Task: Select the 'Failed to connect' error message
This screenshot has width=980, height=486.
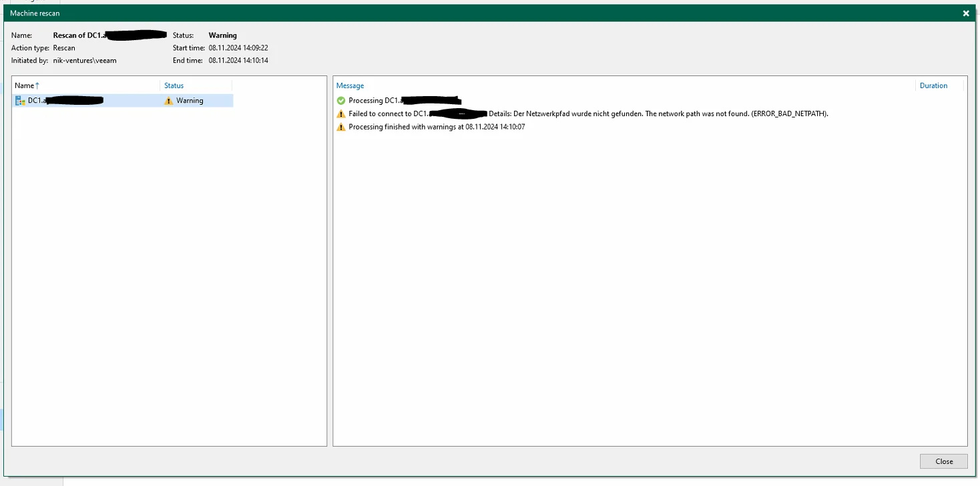Action: (x=588, y=113)
